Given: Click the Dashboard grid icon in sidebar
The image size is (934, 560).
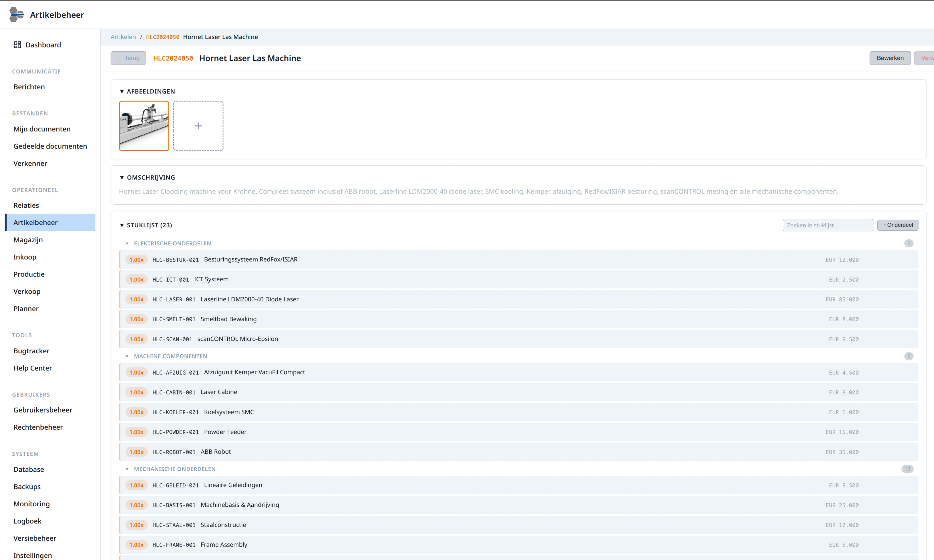Looking at the screenshot, I should (17, 45).
